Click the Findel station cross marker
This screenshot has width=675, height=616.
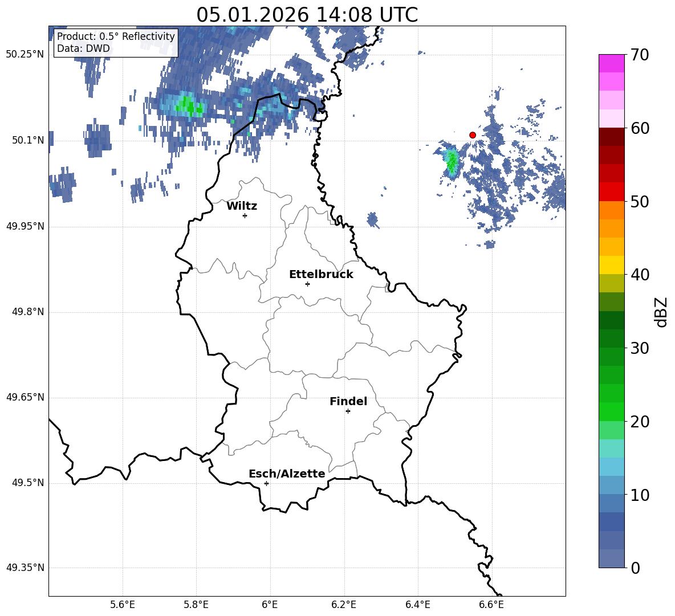point(348,411)
